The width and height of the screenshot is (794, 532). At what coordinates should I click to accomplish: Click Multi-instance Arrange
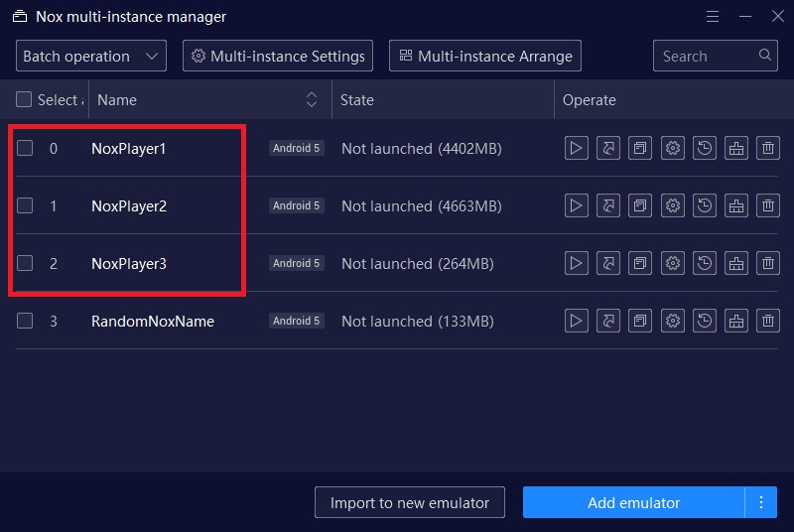484,57
